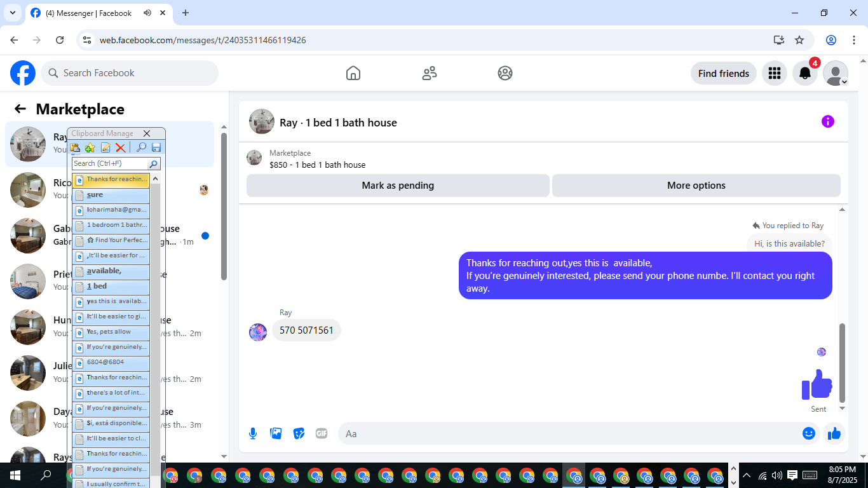
Task: Select the 'Si, está disponible...' clipboard entry
Action: pos(111,424)
